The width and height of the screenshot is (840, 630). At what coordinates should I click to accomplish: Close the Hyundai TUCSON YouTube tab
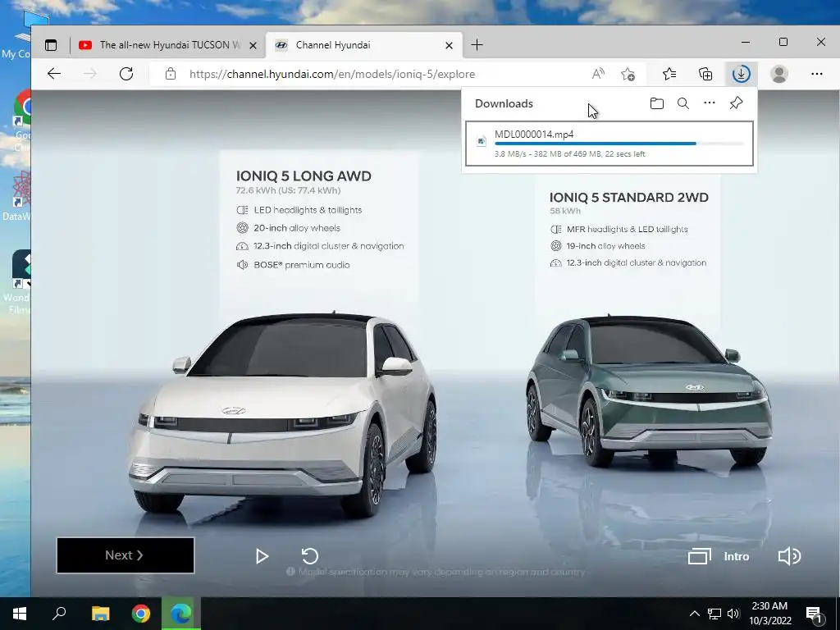coord(253,46)
